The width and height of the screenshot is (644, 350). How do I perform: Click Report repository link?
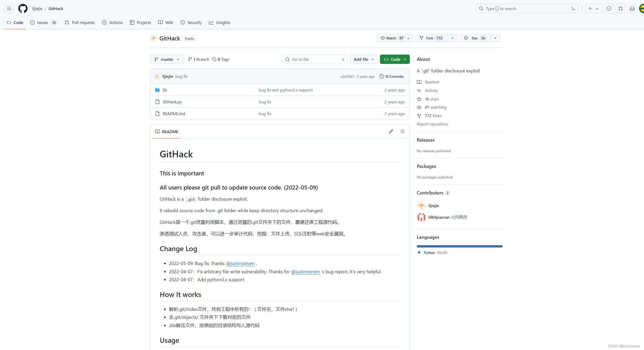pos(432,124)
